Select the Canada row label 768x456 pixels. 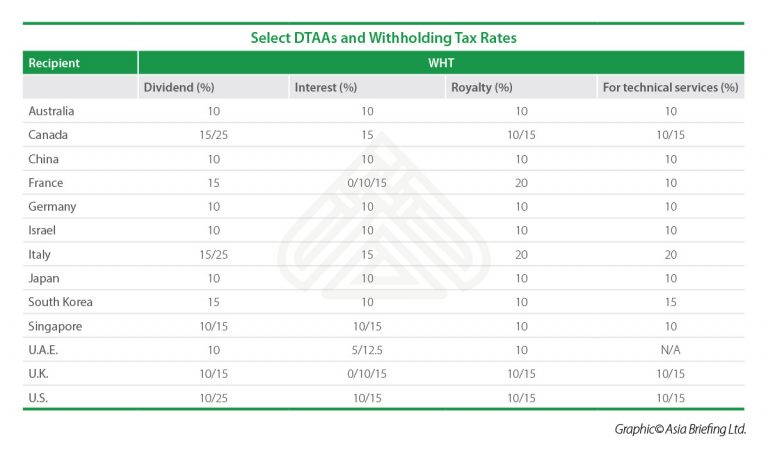48,135
